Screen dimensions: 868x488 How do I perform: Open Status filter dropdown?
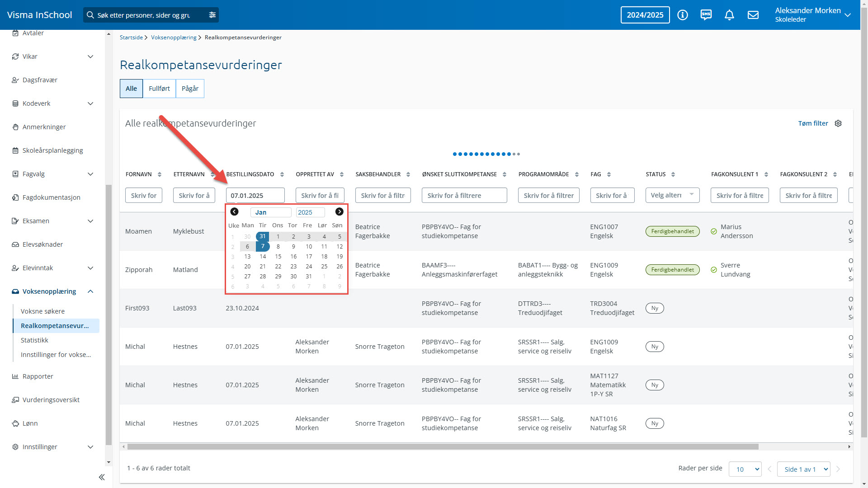tap(672, 195)
